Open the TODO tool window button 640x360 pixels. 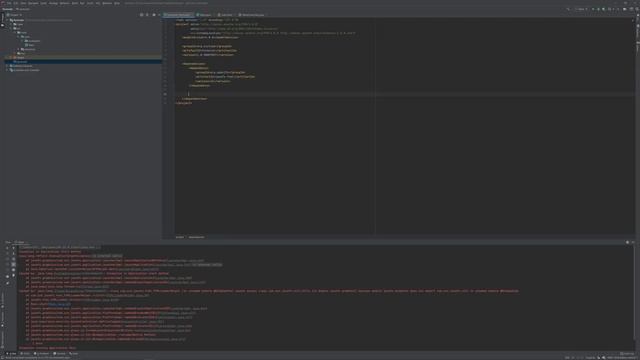click(25, 353)
